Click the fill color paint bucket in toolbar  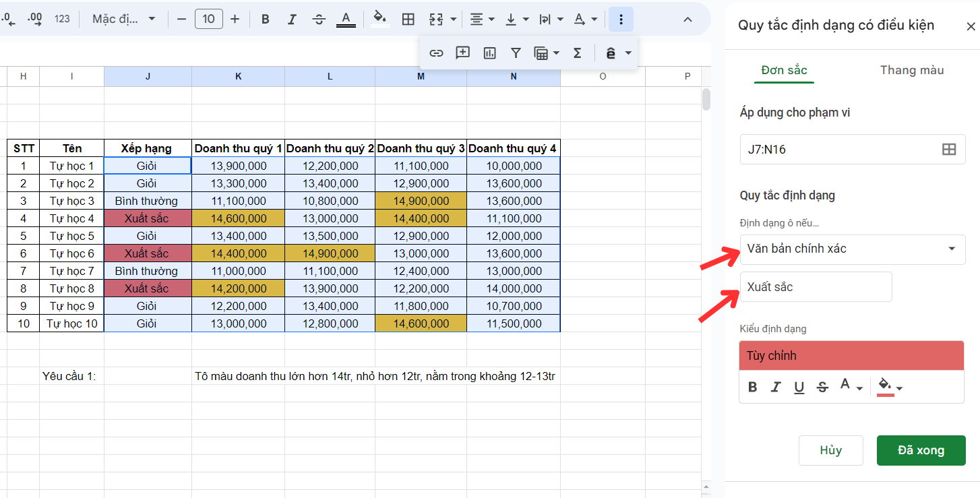380,18
